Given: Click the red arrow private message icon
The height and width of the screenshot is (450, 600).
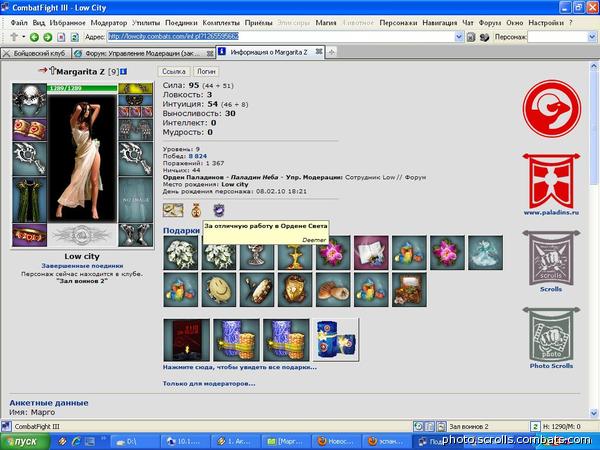Looking at the screenshot, I should click(42, 70).
